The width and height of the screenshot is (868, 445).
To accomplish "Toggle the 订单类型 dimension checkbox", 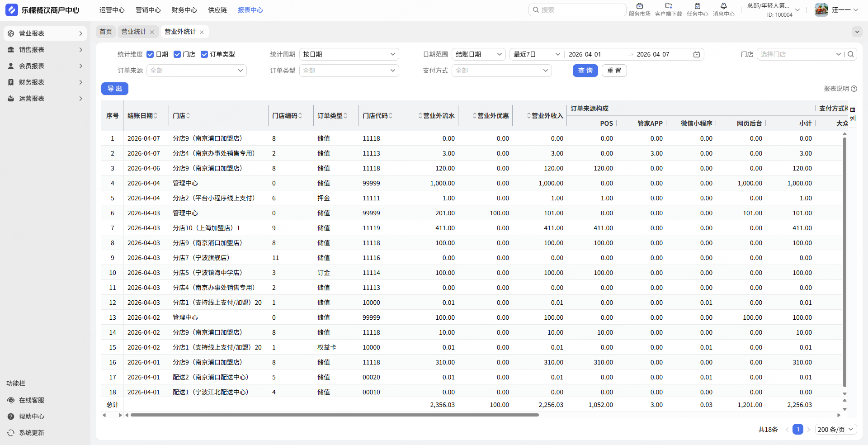I will (x=204, y=54).
